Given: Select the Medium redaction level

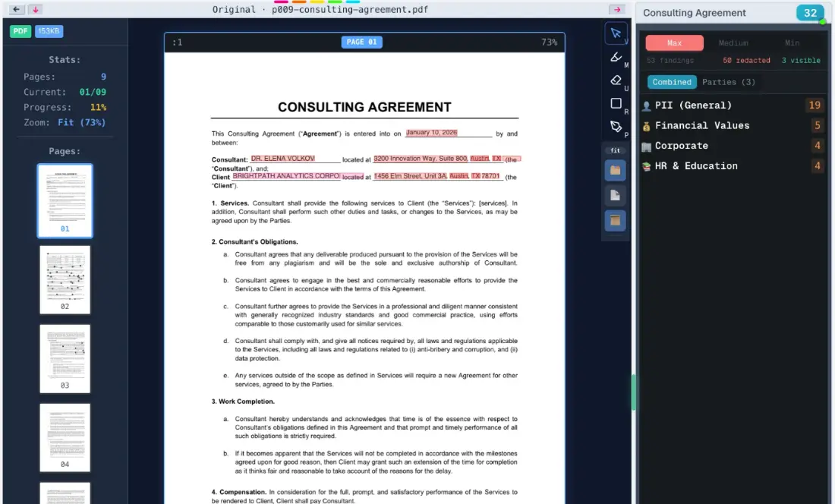Looking at the screenshot, I should (x=733, y=43).
